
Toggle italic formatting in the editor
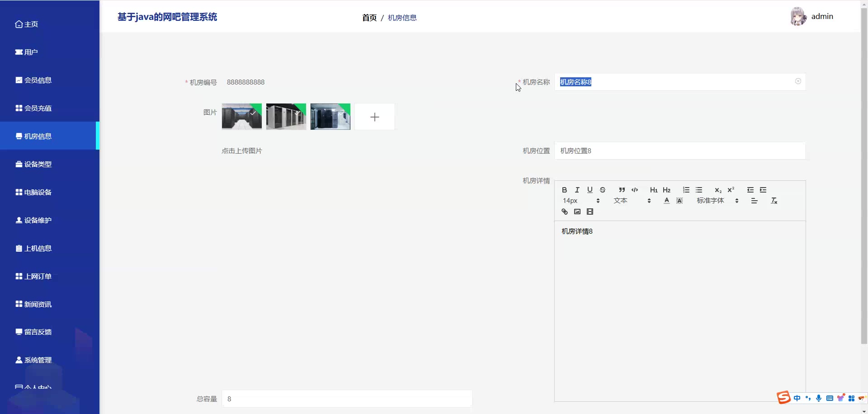[x=577, y=190]
